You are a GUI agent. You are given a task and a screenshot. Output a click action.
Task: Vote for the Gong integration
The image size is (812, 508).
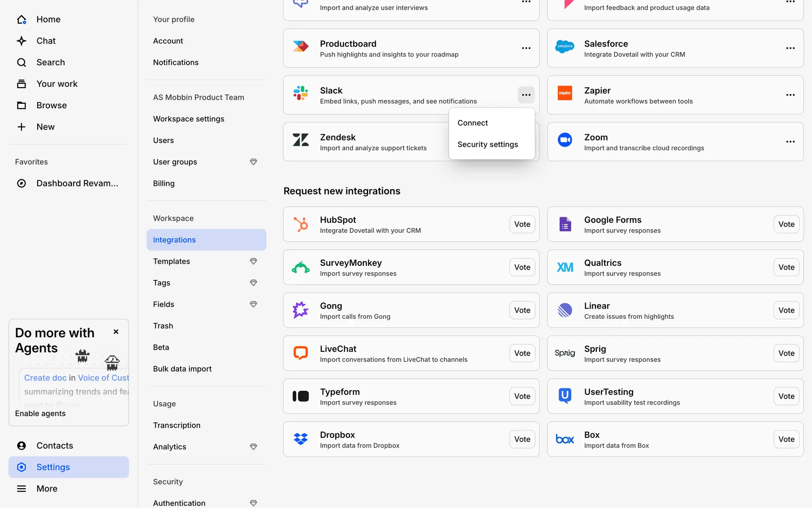coord(522,310)
